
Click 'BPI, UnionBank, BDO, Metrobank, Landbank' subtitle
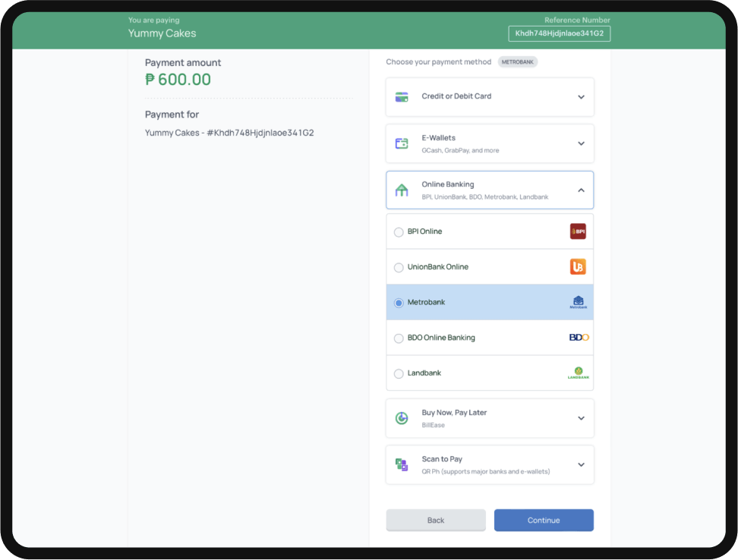pos(484,197)
